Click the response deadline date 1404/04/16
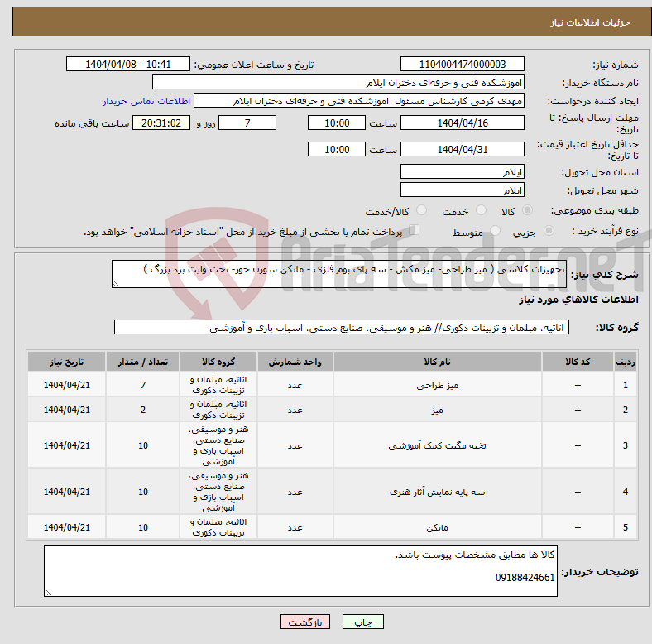The width and height of the screenshot is (652, 644). (462, 123)
